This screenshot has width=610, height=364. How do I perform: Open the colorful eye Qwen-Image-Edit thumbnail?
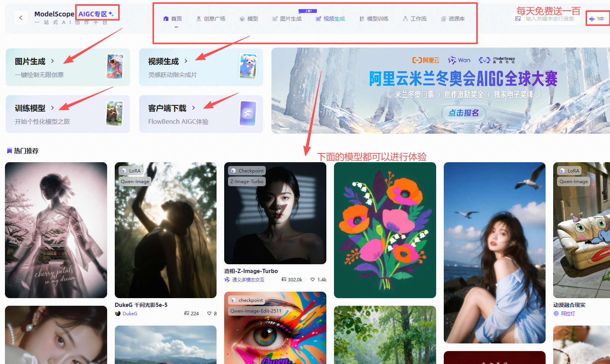pyautogui.click(x=275, y=328)
